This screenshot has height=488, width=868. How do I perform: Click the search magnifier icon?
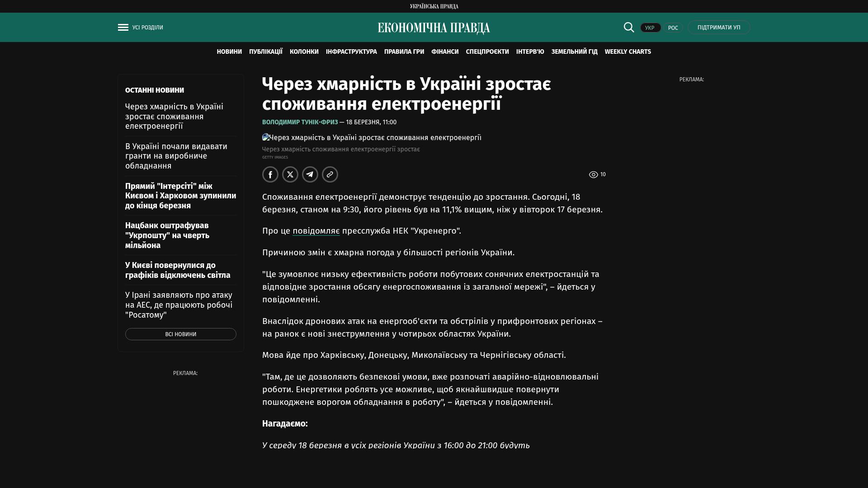(629, 27)
